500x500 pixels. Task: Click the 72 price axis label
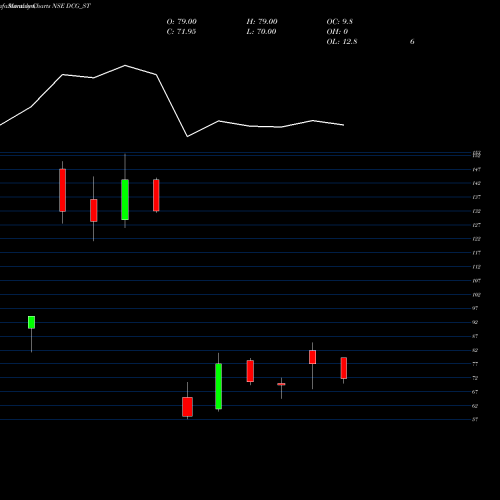[475, 378]
